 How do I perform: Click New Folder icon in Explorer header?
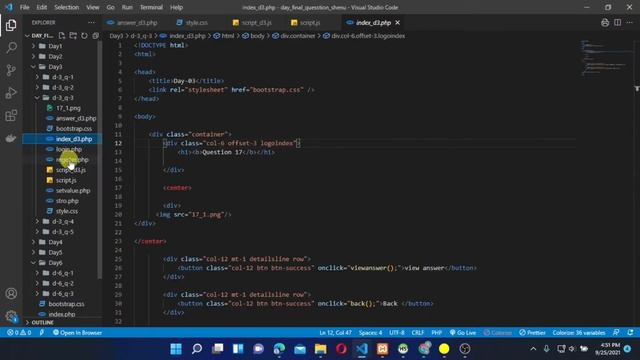[x=73, y=36]
